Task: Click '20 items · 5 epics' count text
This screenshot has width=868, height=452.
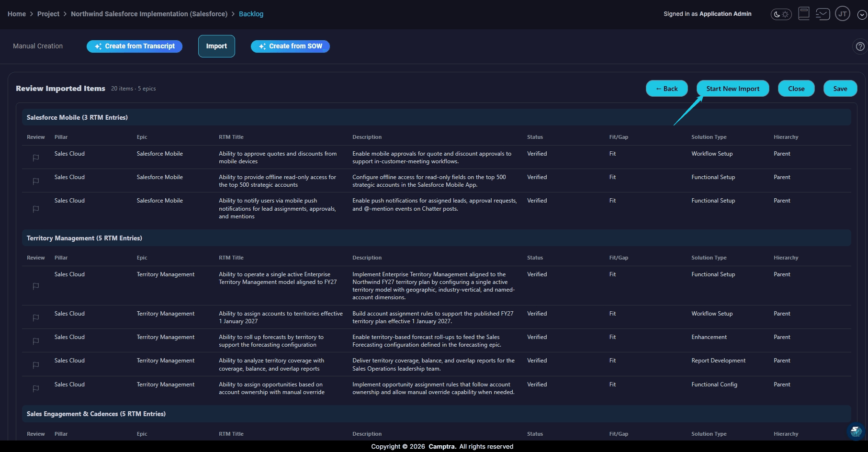Action: pos(134,89)
